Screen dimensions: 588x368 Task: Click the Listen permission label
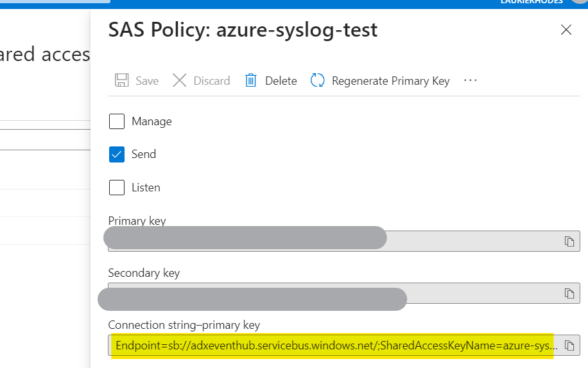pos(146,188)
